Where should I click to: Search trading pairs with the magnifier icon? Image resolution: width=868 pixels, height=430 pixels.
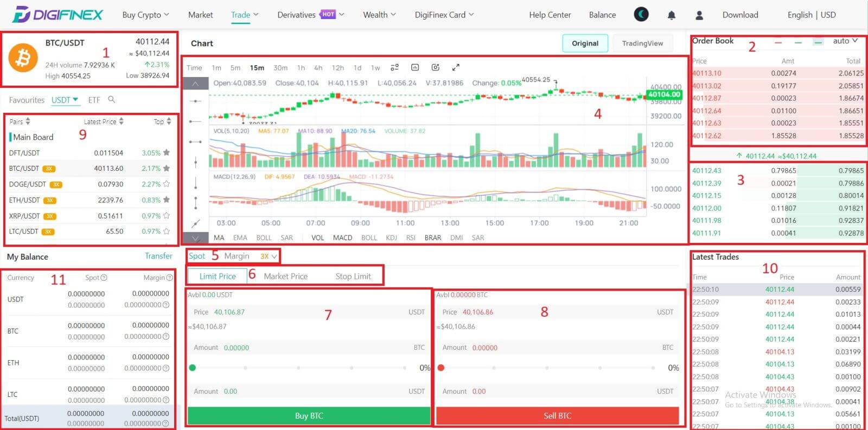pyautogui.click(x=111, y=99)
